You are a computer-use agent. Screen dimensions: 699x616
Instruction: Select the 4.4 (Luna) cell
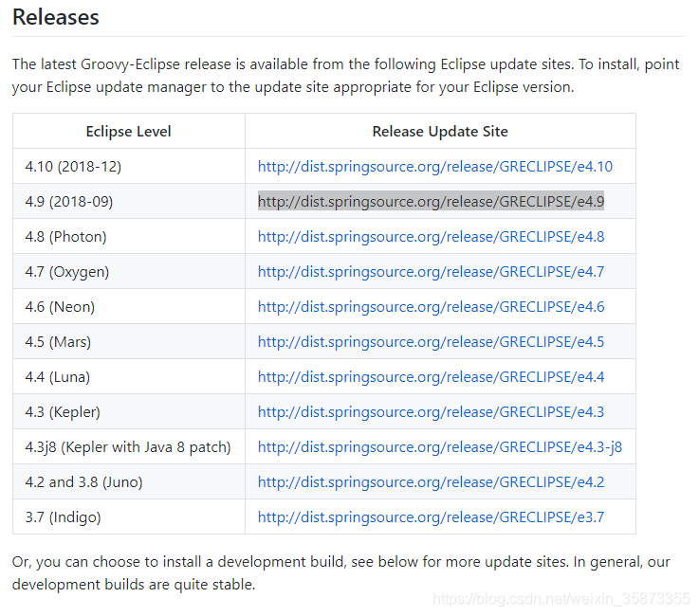tap(129, 377)
